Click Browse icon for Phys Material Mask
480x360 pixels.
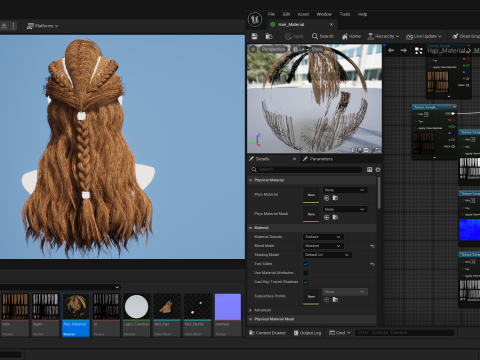(x=335, y=217)
